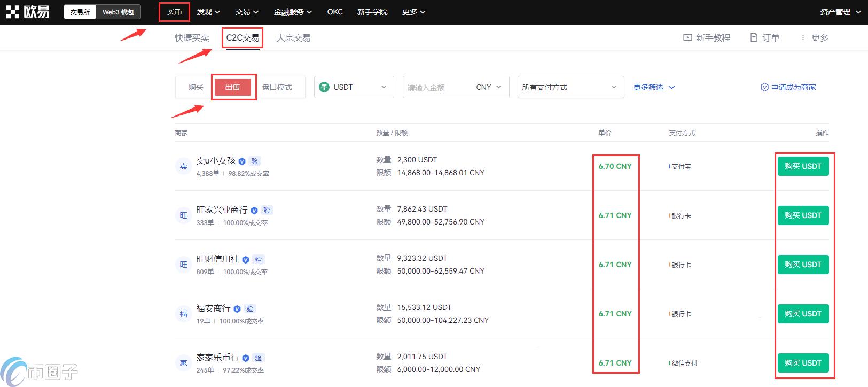Open merchant name 福安商行

(x=213, y=308)
